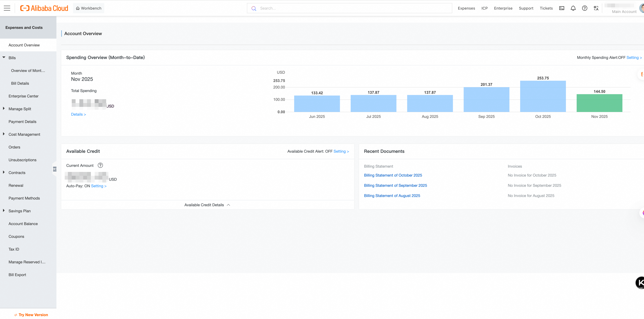Collapse the sidebar using the handle icon
644x319 pixels.
[55, 169]
